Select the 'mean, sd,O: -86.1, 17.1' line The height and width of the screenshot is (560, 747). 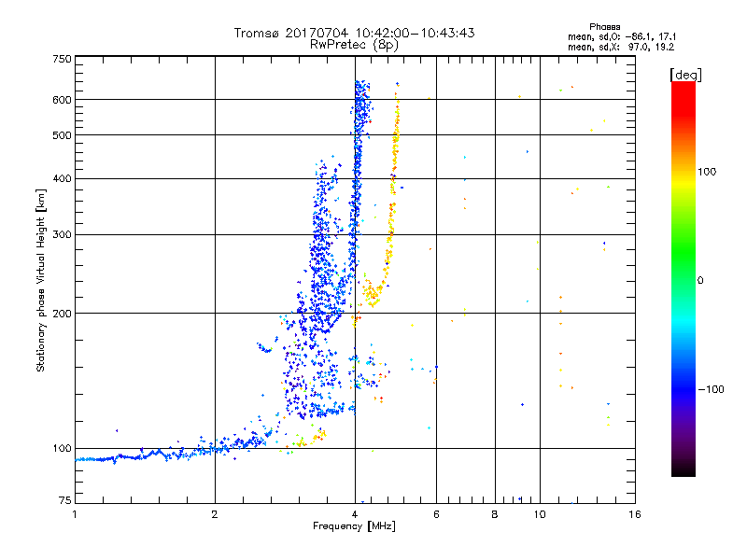pos(622,36)
